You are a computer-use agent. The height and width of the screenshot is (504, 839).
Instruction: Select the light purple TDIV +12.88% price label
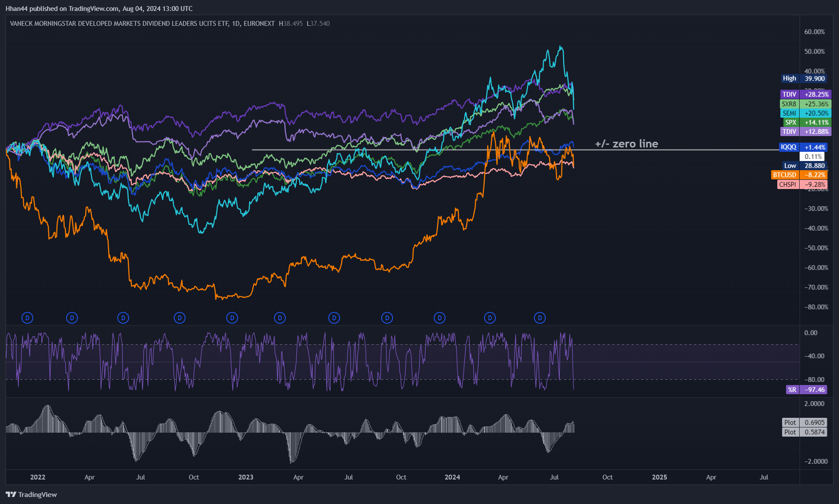[805, 132]
